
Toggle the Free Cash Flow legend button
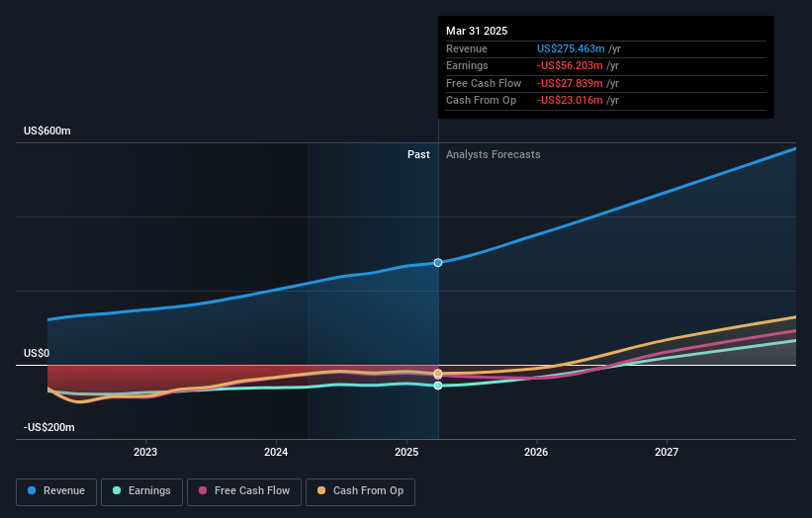[x=244, y=491]
